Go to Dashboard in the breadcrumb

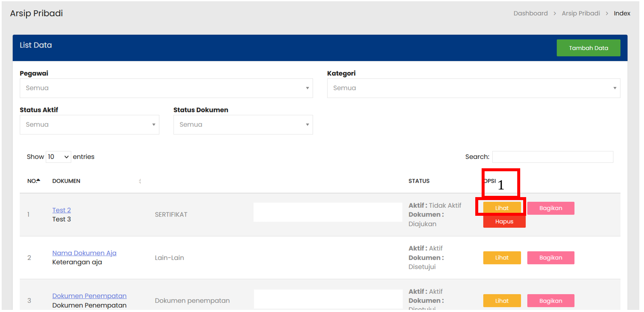coord(530,13)
